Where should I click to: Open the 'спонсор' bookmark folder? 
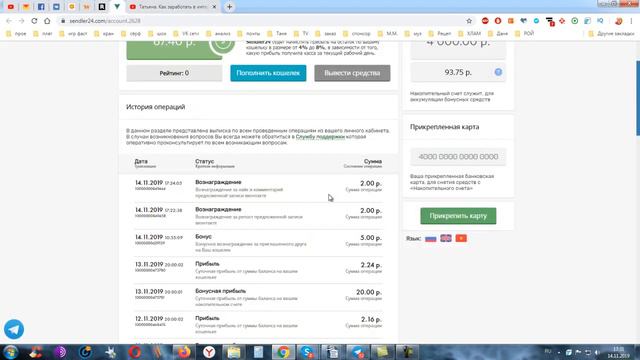[357, 33]
